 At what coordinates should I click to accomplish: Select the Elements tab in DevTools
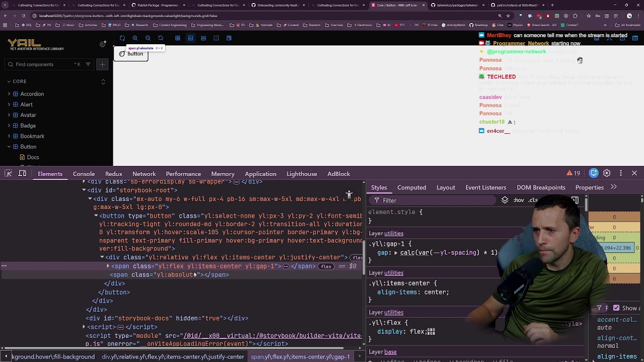(50, 174)
